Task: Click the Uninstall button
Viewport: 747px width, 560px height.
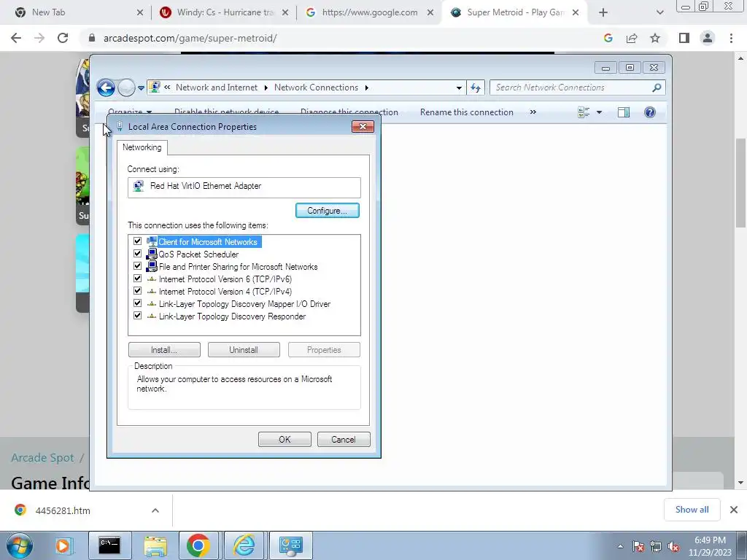Action: (x=244, y=349)
